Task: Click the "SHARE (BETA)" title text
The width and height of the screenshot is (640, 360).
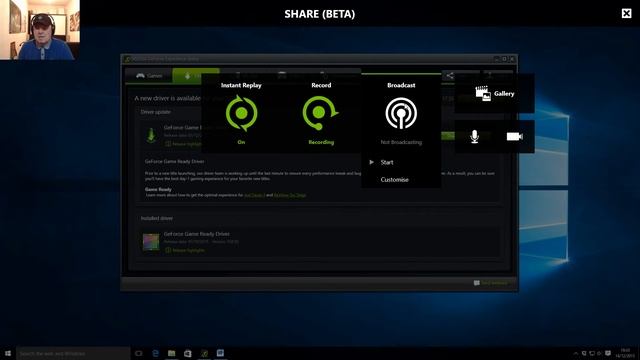Action: click(x=320, y=14)
